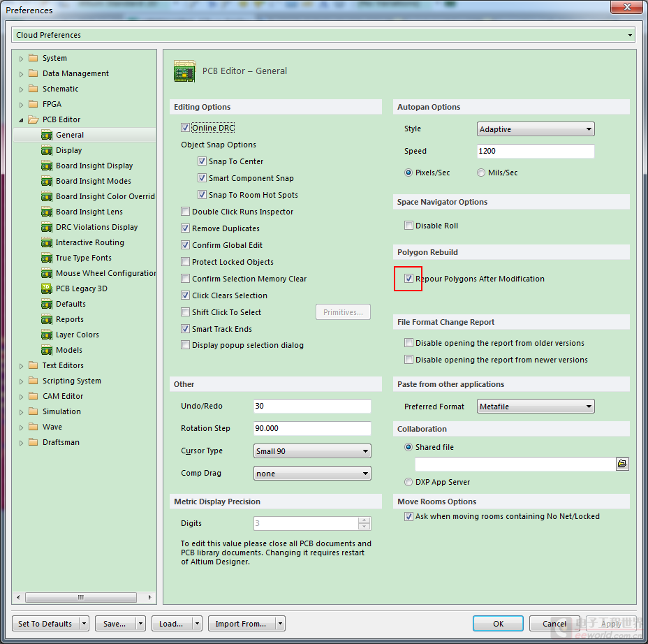Click the Autopan Speed input field
The image size is (648, 644).
(536, 151)
